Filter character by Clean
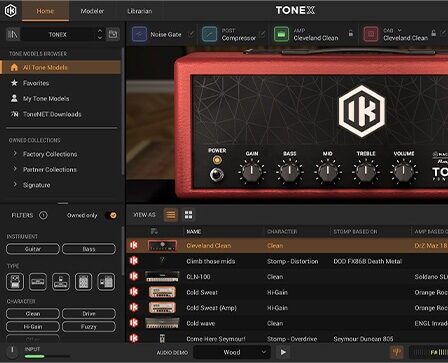Image resolution: width=448 pixels, height=363 pixels. 33,314
